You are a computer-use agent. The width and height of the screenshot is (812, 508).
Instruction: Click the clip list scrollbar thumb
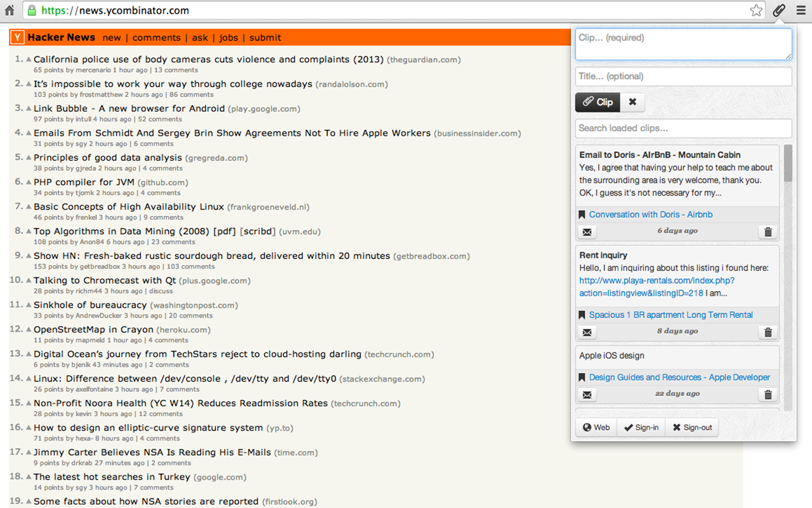point(788,163)
